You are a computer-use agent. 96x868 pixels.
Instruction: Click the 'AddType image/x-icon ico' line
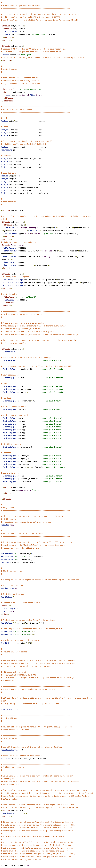tap(21, 176)
